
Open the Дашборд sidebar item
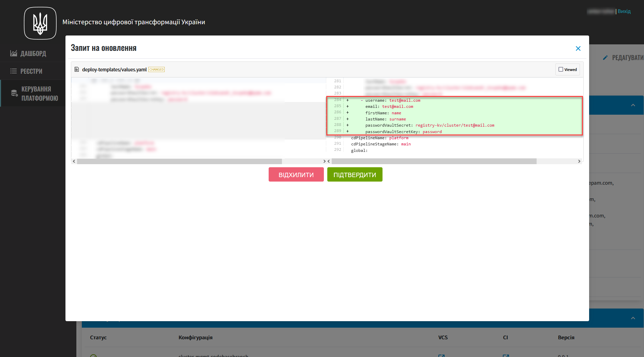click(33, 53)
